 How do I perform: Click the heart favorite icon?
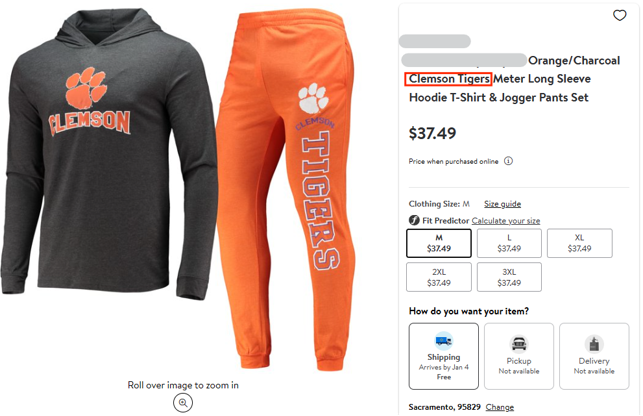(620, 16)
